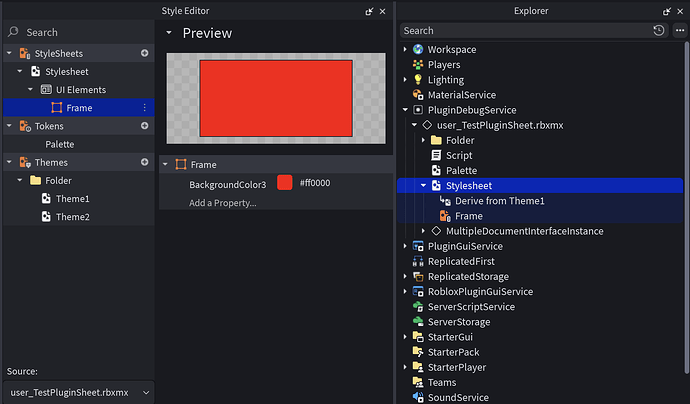
Task: Click the plus icon beside Themes
Action: pyautogui.click(x=144, y=162)
